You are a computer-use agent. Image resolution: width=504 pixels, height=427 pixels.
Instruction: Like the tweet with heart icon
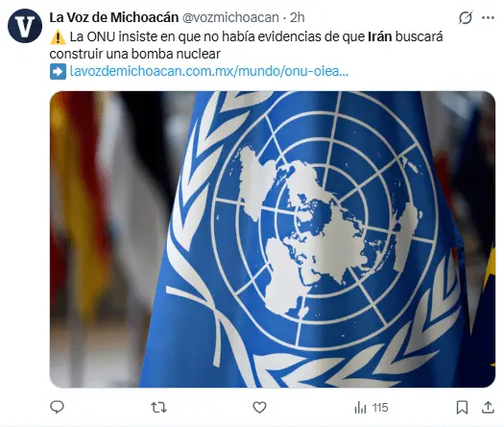coord(259,408)
